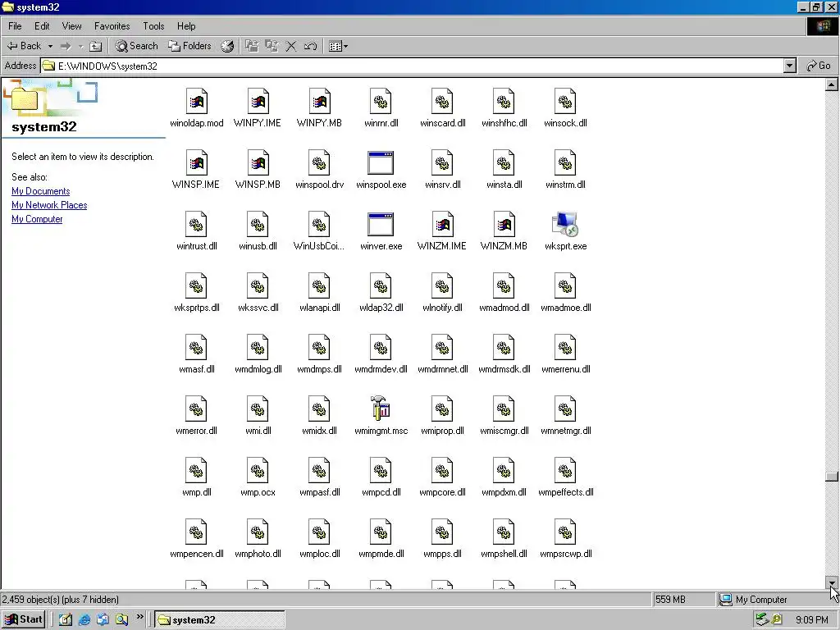Click the Go button
Image resolution: width=840 pixels, height=630 pixels.
pyautogui.click(x=819, y=66)
